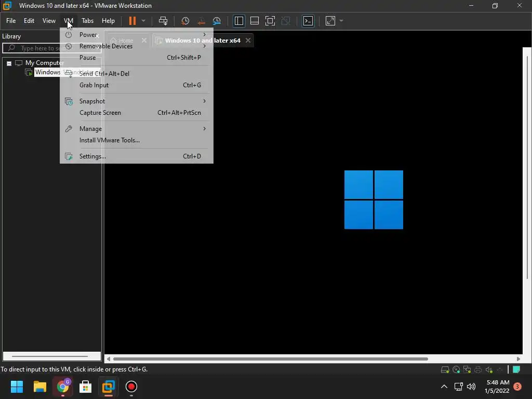Select My Computer in the library

[x=44, y=63]
